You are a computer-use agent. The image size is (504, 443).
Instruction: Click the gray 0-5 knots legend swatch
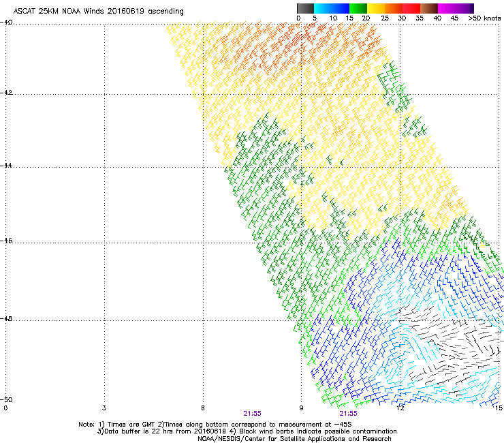pyautogui.click(x=305, y=8)
